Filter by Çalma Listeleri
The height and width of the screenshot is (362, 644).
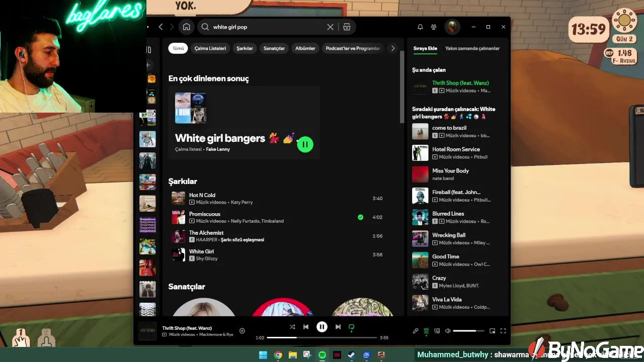[x=210, y=48]
